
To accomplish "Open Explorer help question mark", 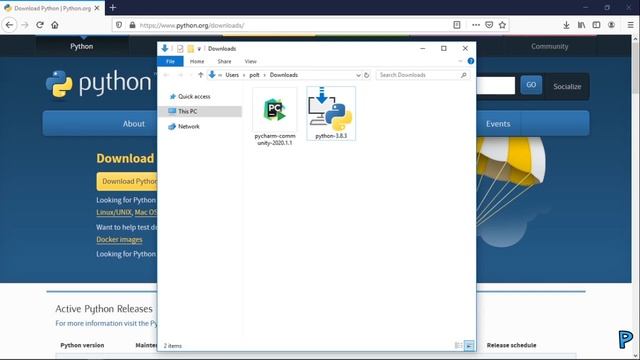I will tap(471, 61).
